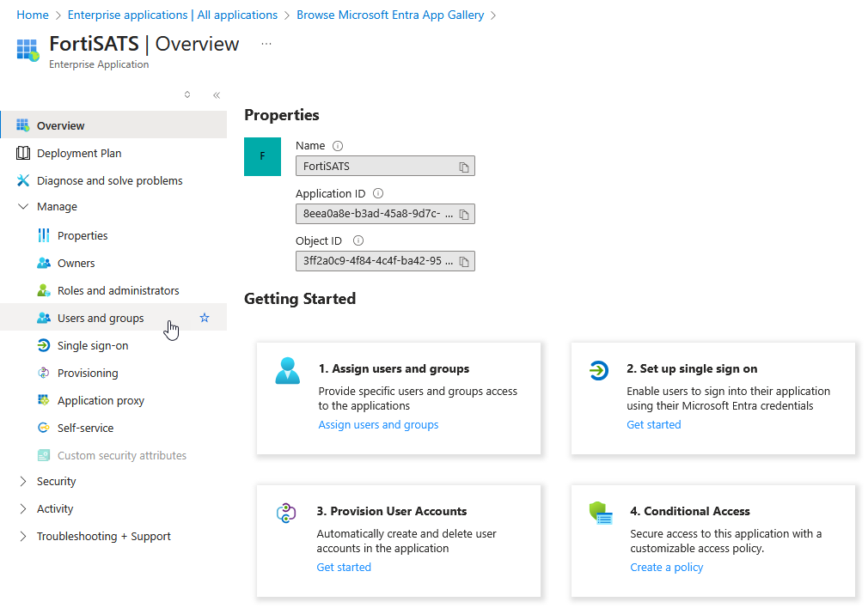Click the Provisioning cycle icon in the sidebar

[x=43, y=373]
